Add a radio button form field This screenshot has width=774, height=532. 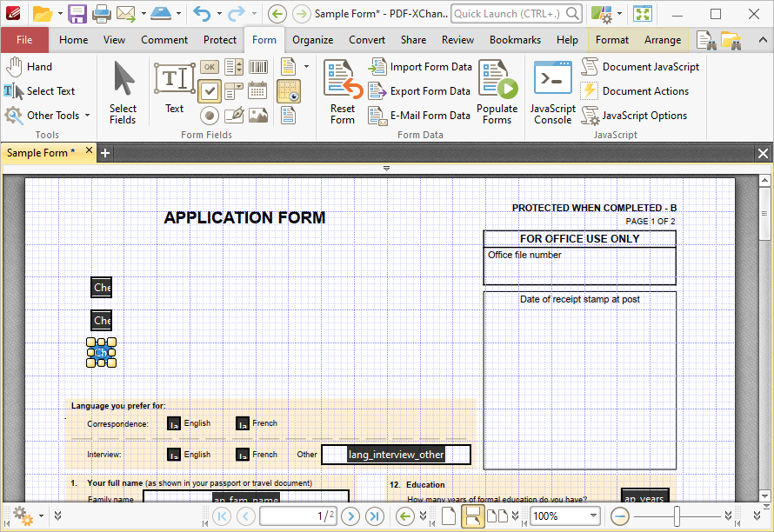point(210,116)
